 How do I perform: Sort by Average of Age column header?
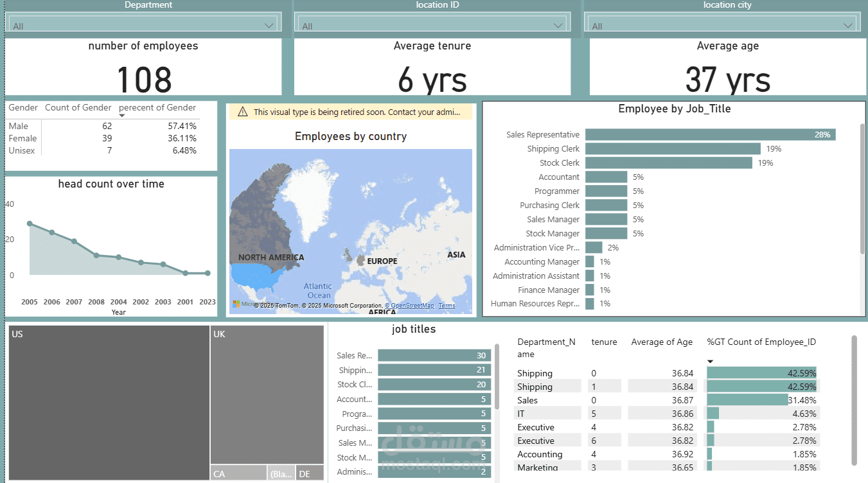(x=662, y=342)
